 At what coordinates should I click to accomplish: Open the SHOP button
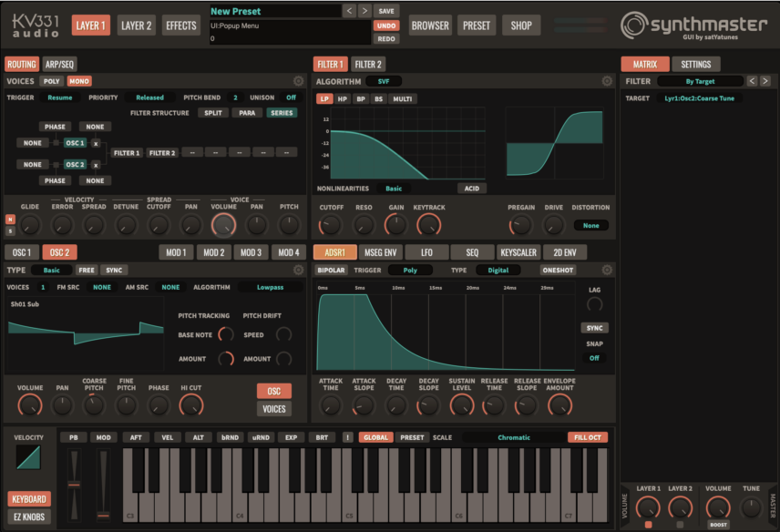(x=521, y=26)
